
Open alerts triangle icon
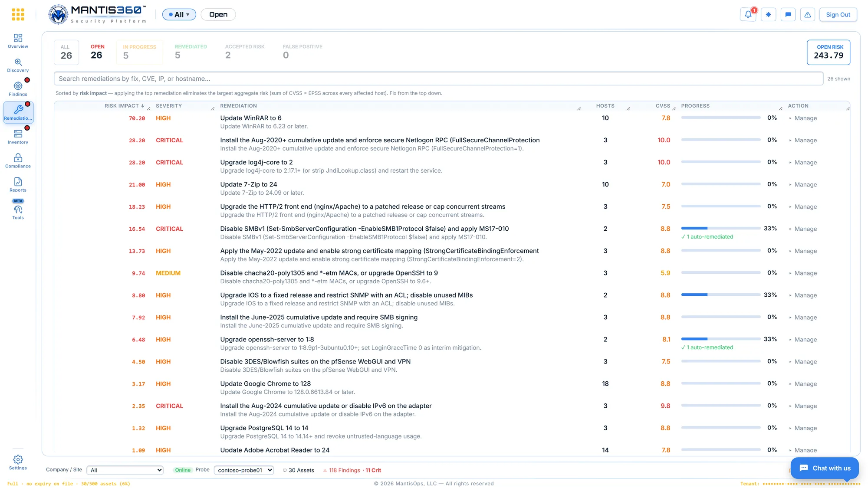tap(808, 14)
